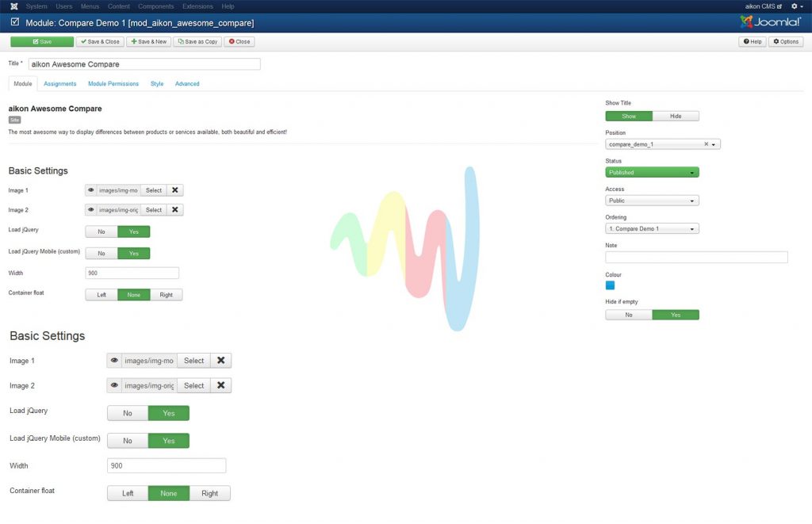The height and width of the screenshot is (524, 812).
Task: Clear Image 1 with X in enlarged settings
Action: point(221,361)
